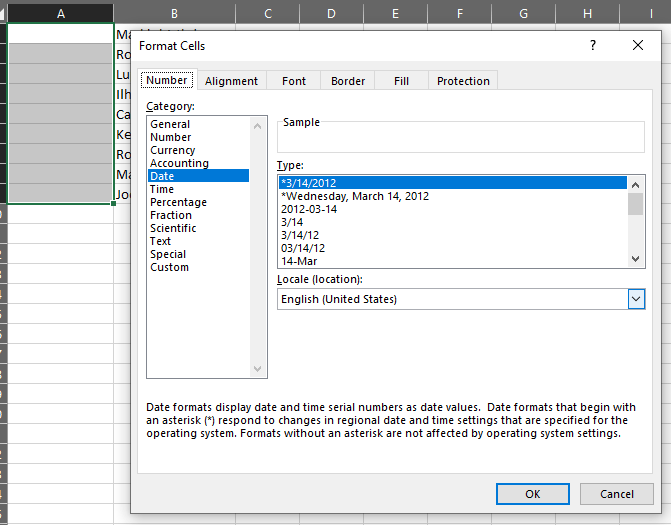
Task: Click the Help question mark icon
Action: [593, 46]
